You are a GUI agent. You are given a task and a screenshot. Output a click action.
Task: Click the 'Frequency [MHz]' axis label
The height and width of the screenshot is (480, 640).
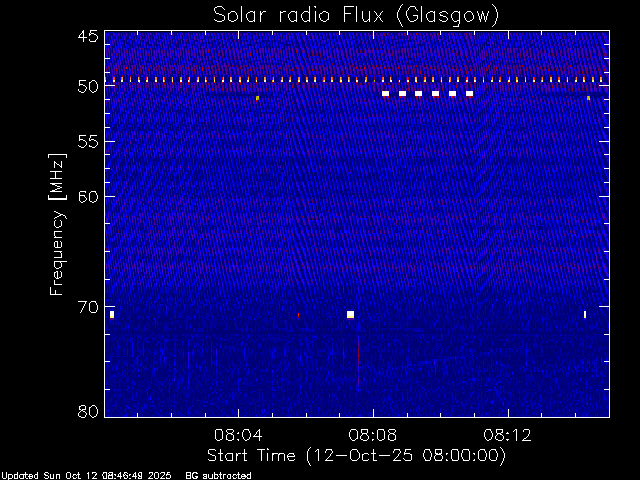57,224
